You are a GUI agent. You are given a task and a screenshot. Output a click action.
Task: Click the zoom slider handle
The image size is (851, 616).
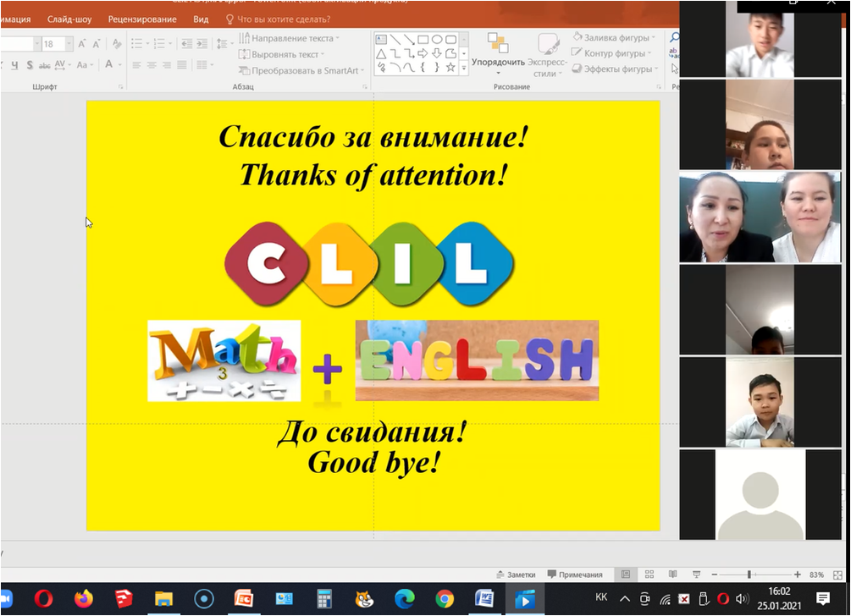click(x=749, y=575)
